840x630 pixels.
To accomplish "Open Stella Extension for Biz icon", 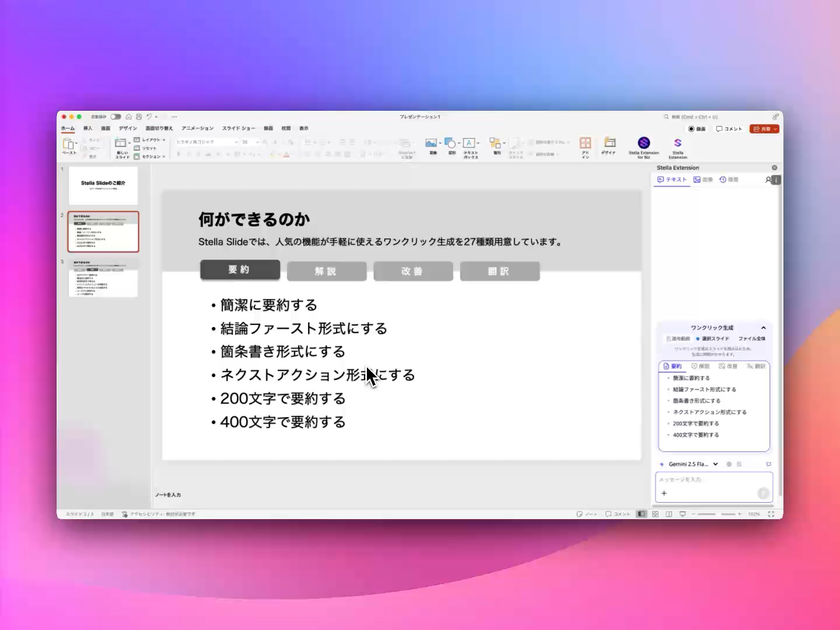I will coord(644,143).
